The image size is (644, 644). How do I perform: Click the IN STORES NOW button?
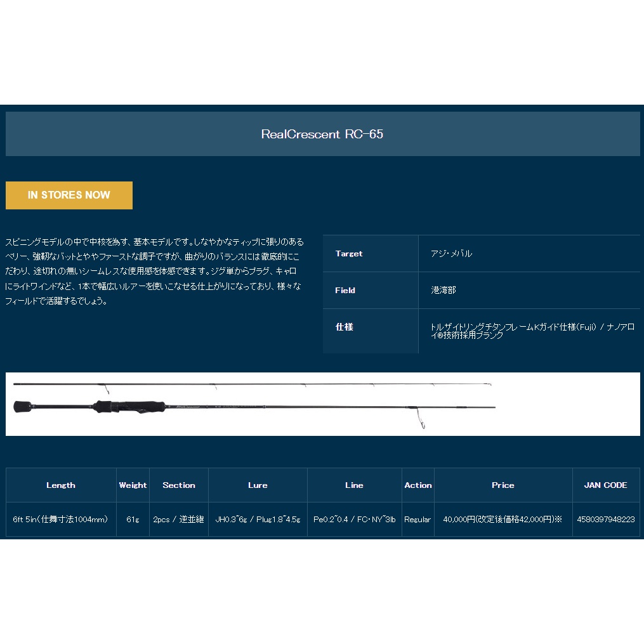coord(69,195)
